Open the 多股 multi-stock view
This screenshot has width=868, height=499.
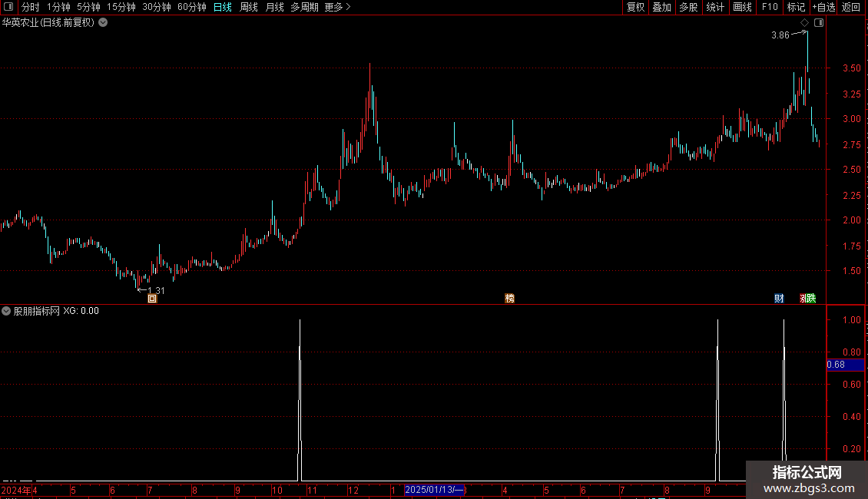688,7
